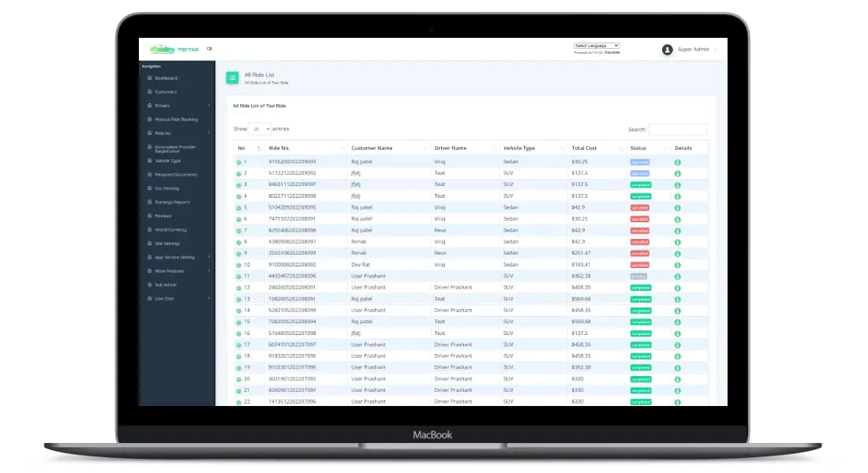
Task: Sort by Total Cost column header
Action: 597,148
